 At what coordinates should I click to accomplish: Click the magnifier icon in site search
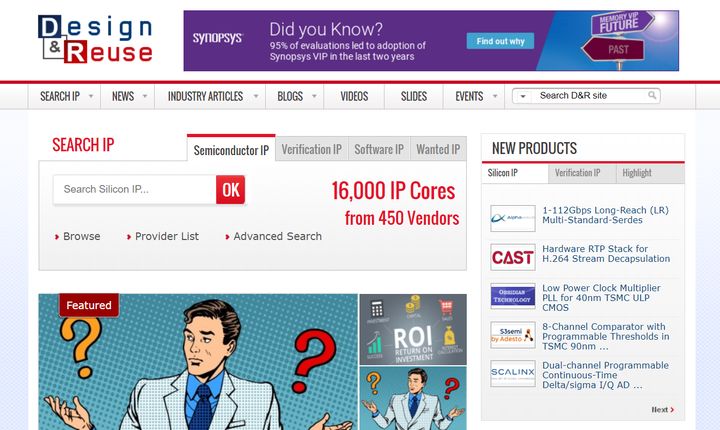point(652,96)
